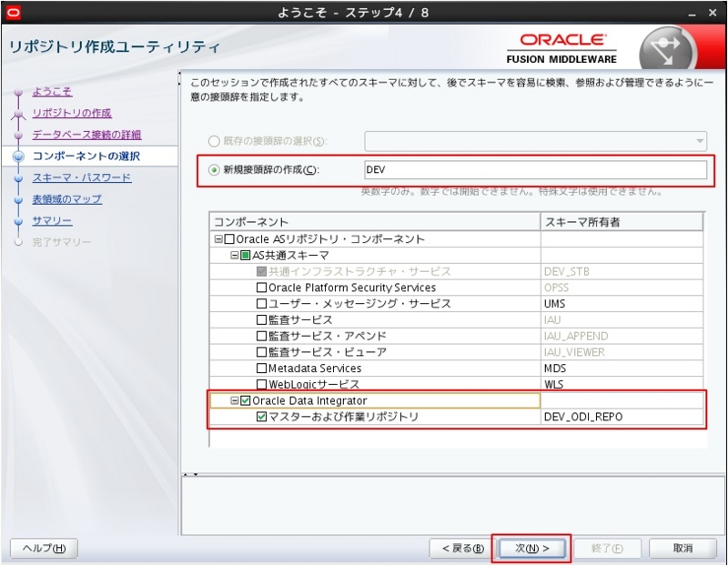The width and height of the screenshot is (728, 566).
Task: Select the create new prefix radio button
Action: 214,170
